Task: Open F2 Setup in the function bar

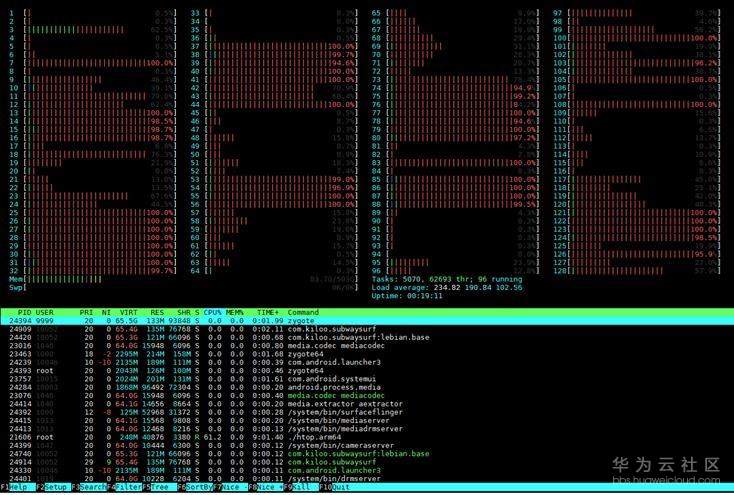Action: pyautogui.click(x=54, y=487)
